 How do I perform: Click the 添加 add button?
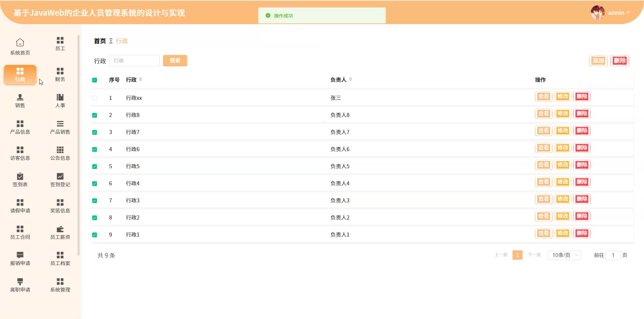pyautogui.click(x=598, y=61)
